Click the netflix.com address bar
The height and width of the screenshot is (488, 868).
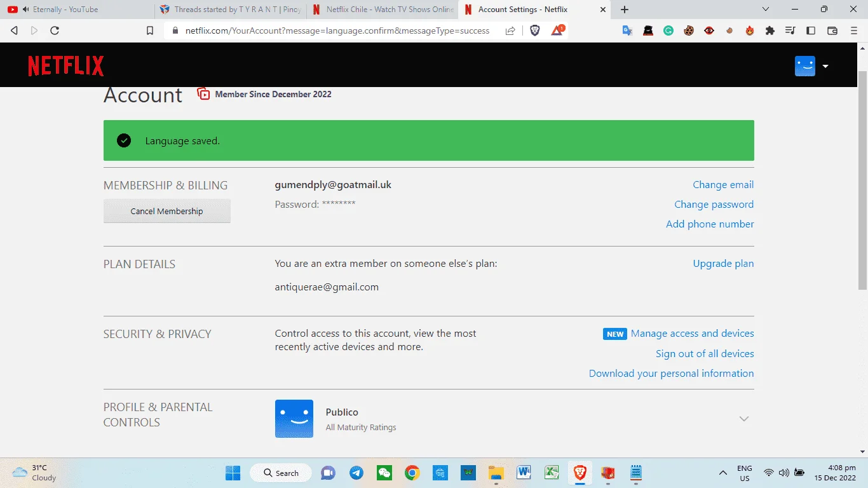pos(337,30)
